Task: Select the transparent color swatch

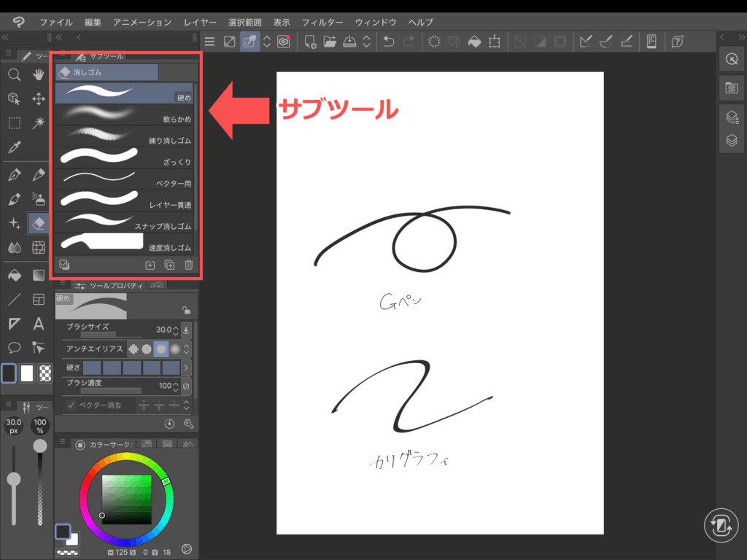Action: coord(45,373)
